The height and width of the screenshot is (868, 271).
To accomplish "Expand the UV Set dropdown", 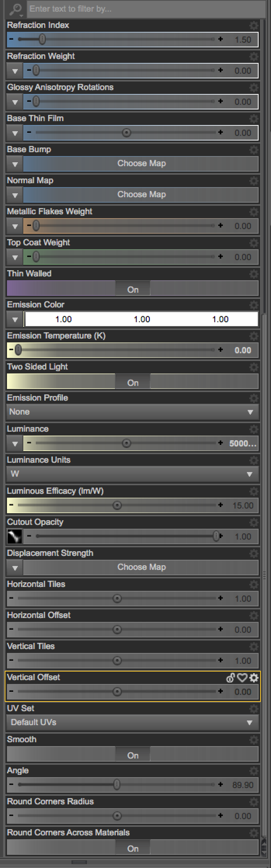I will click(132, 722).
